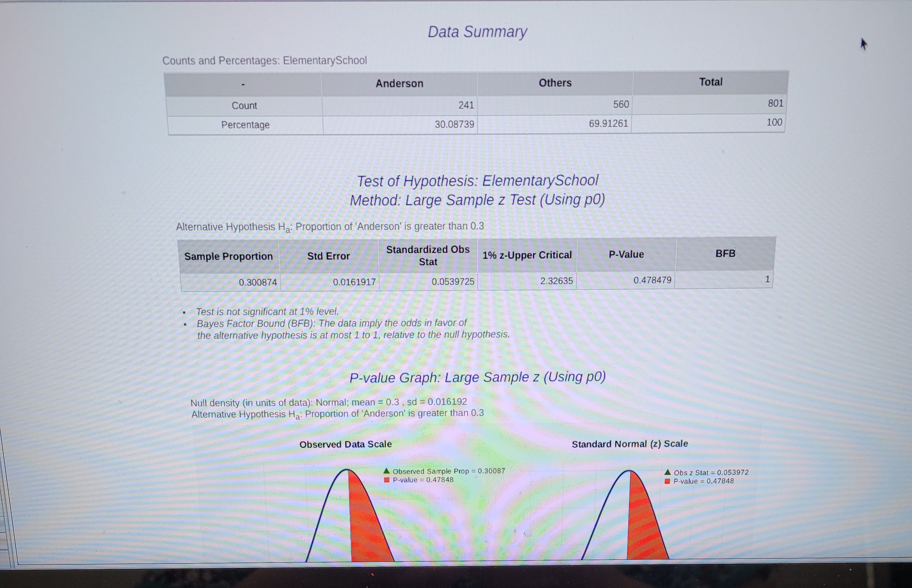Image resolution: width=912 pixels, height=588 pixels.
Task: Click the 'Bayes Factor Bound (BFB)' note
Action: click(x=353, y=329)
